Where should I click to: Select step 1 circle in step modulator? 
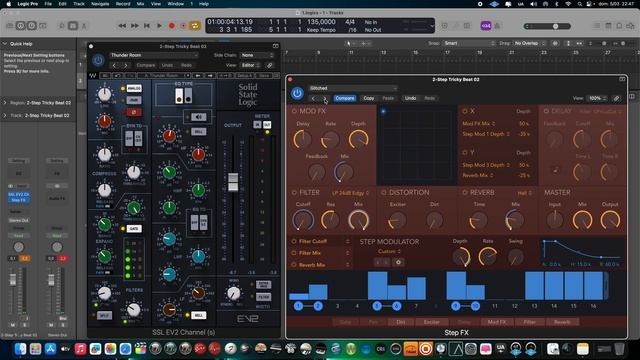(x=298, y=306)
